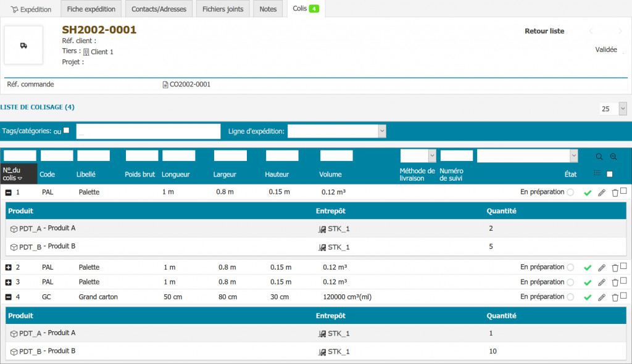This screenshot has width=632, height=364.
Task: Check the selection box for package 1
Action: pyautogui.click(x=623, y=191)
